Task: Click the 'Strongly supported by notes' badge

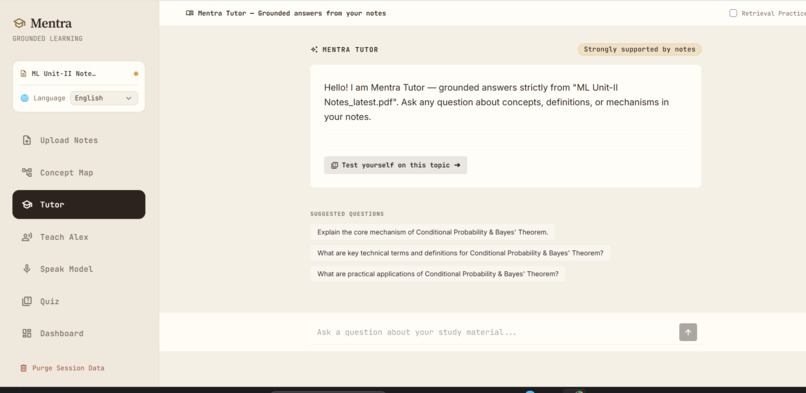Action: pyautogui.click(x=639, y=49)
